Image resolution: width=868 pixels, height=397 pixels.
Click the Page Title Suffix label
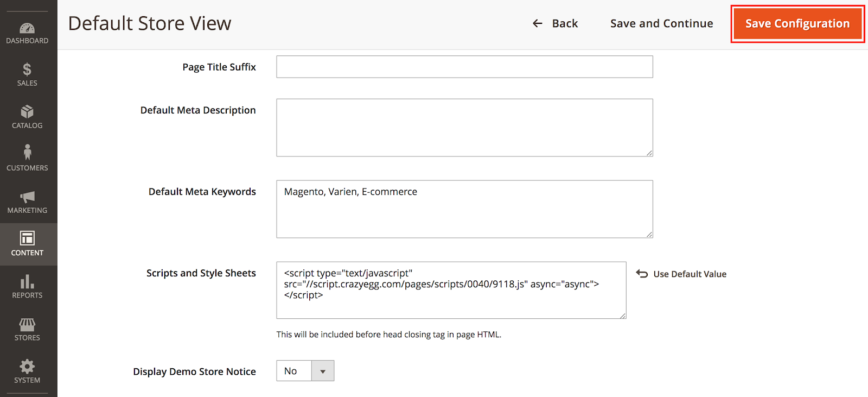tap(219, 67)
